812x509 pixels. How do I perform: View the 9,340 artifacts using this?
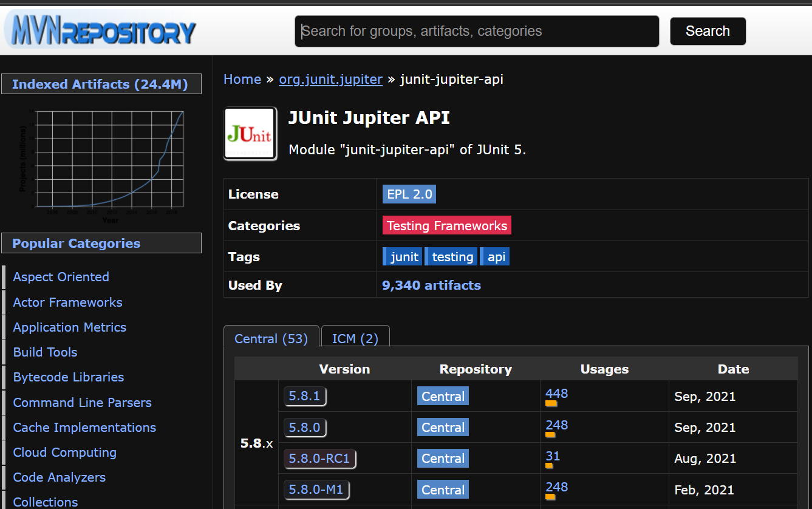(x=431, y=285)
